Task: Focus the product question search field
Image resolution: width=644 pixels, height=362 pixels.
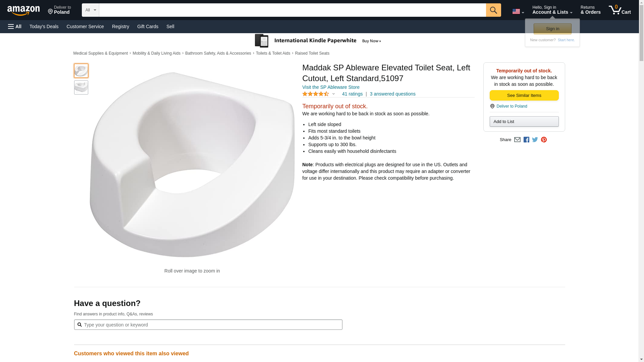Action: point(211,325)
